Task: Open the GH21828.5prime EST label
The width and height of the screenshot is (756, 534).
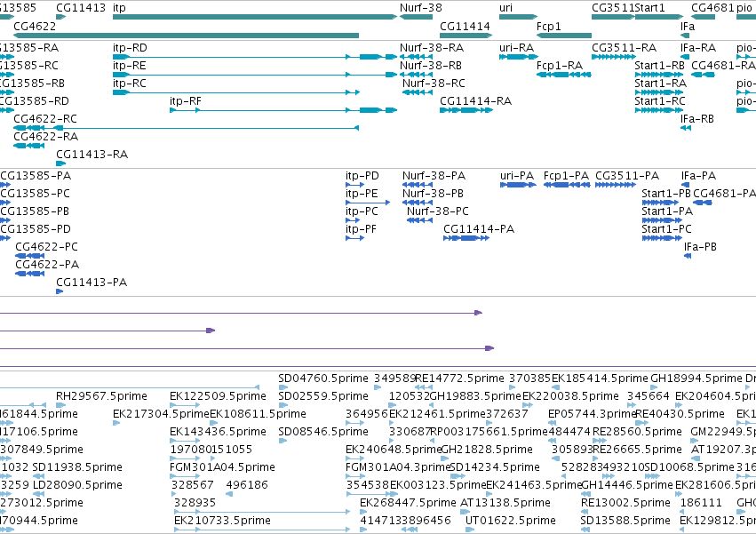Action: tap(487, 450)
